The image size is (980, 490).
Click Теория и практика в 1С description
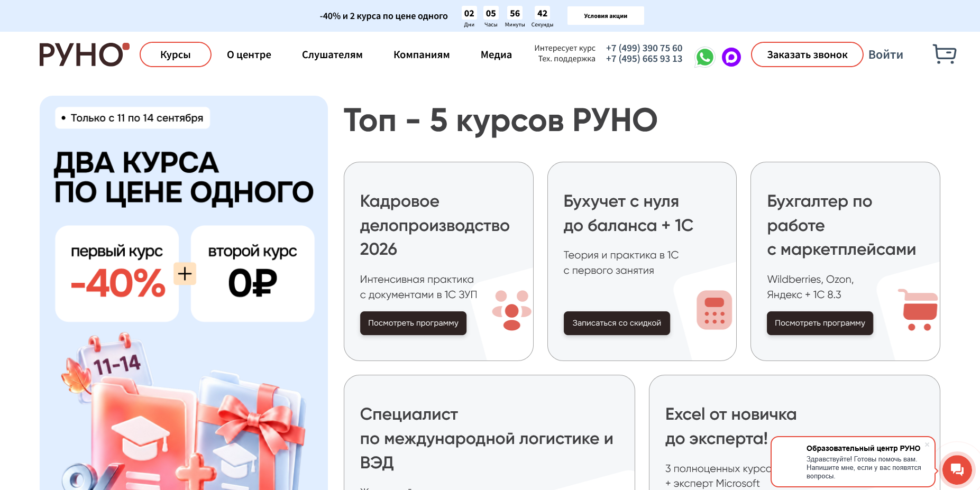click(x=621, y=263)
